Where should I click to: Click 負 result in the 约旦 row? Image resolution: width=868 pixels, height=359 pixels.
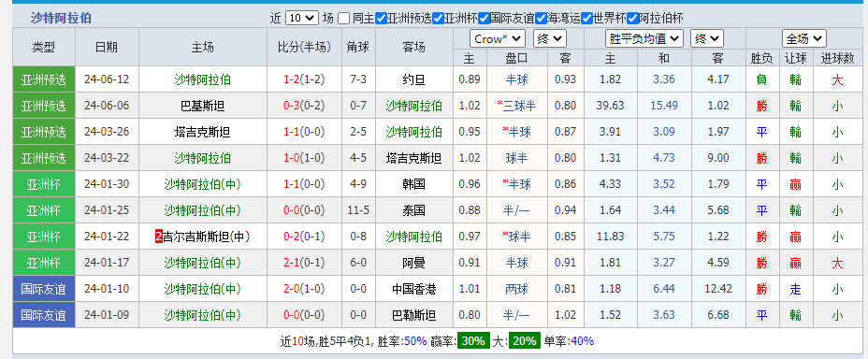pos(761,79)
